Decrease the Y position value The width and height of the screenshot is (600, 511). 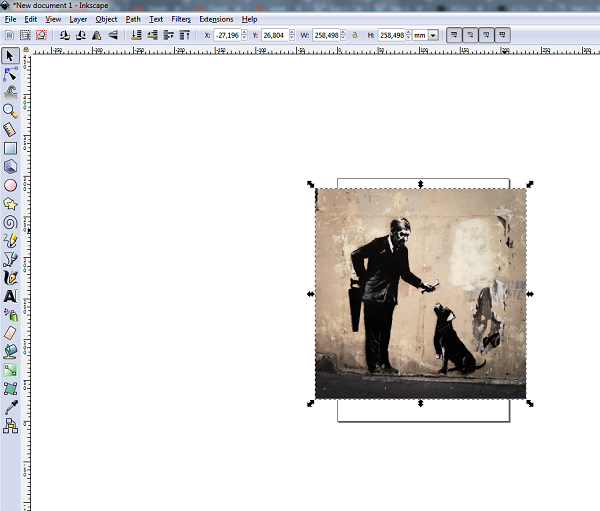coord(292,38)
